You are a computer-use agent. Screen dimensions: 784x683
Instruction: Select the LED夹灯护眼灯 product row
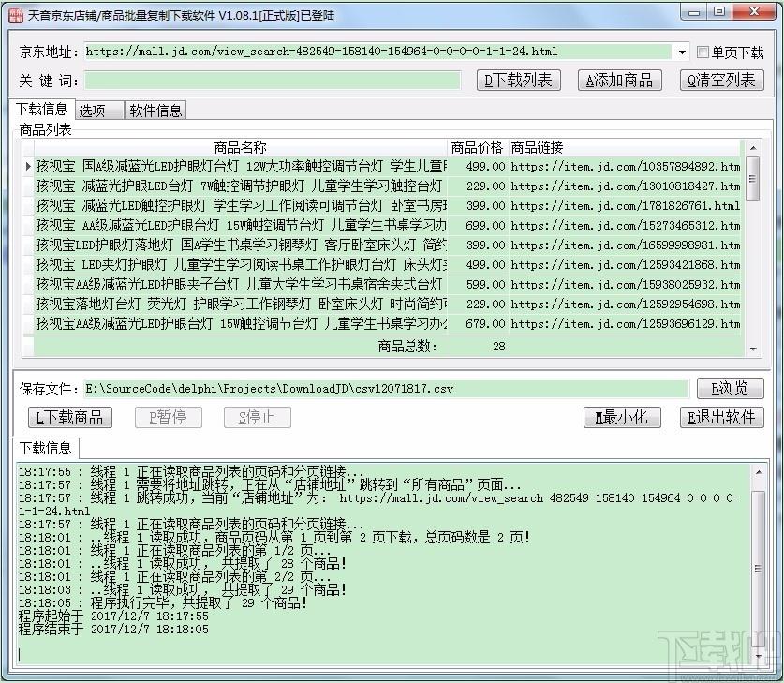click(382, 264)
